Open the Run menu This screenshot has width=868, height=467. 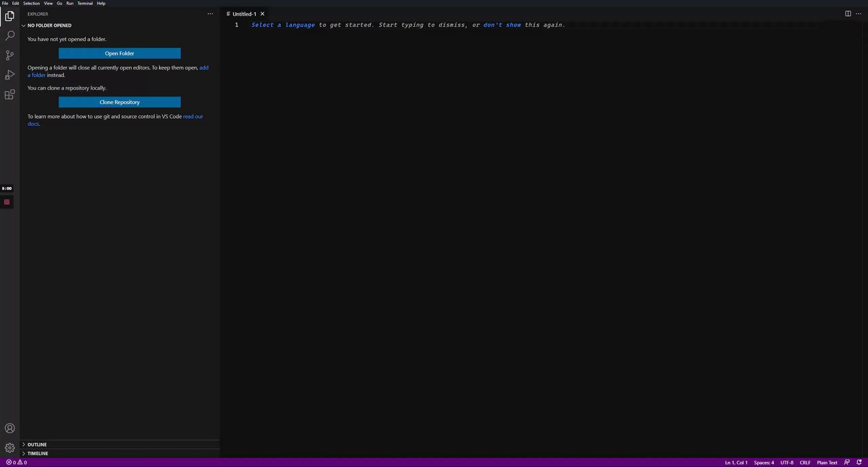(x=69, y=3)
